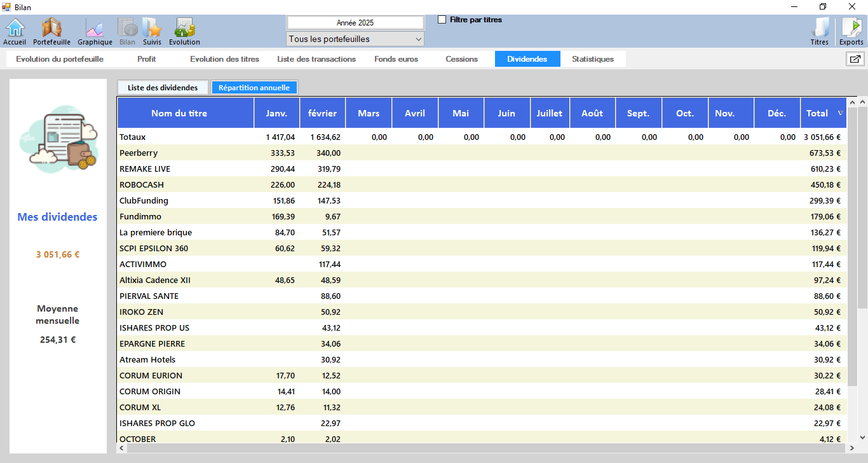The image size is (868, 463).
Task: Click the Juin column header
Action: 506,113
